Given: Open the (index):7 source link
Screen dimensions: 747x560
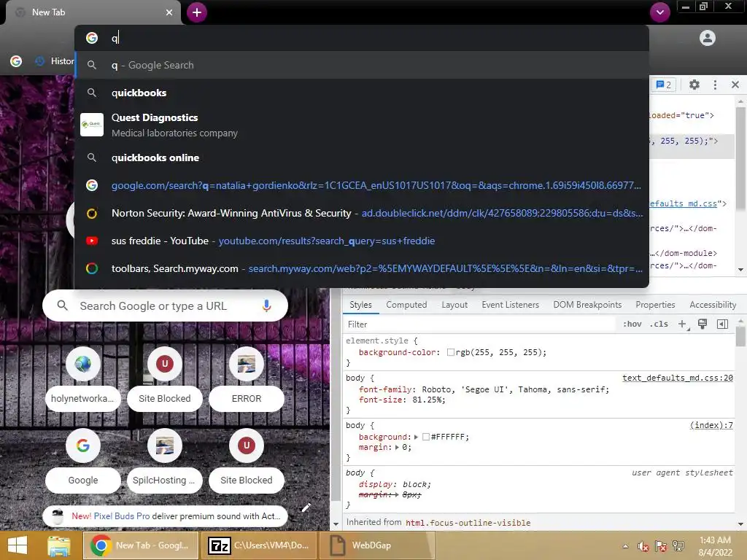Looking at the screenshot, I should (711, 425).
